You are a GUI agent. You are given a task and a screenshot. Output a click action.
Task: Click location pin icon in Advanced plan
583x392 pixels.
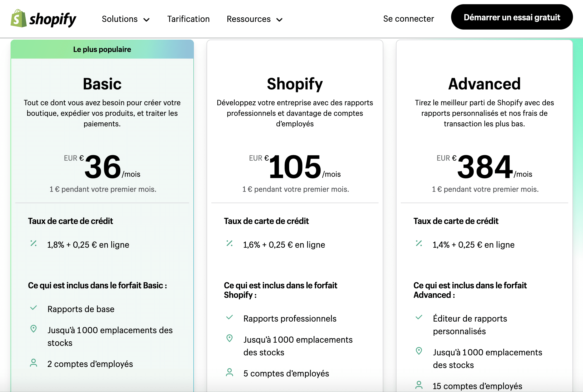tap(419, 351)
